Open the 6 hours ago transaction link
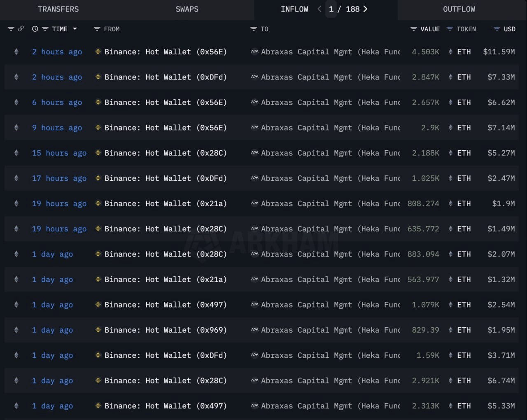 pyautogui.click(x=57, y=103)
